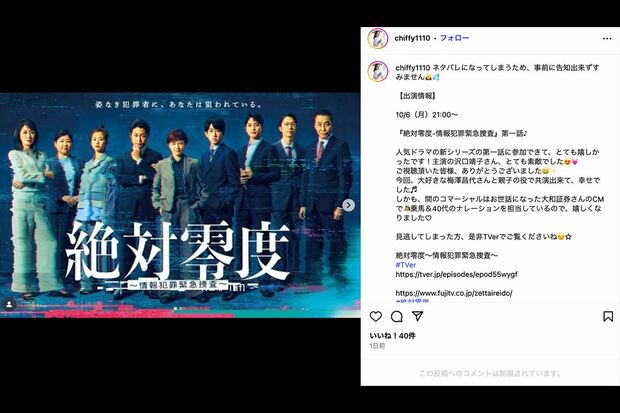620x413 pixels.
Task: Like the post with the heart icon
Action: 376,316
